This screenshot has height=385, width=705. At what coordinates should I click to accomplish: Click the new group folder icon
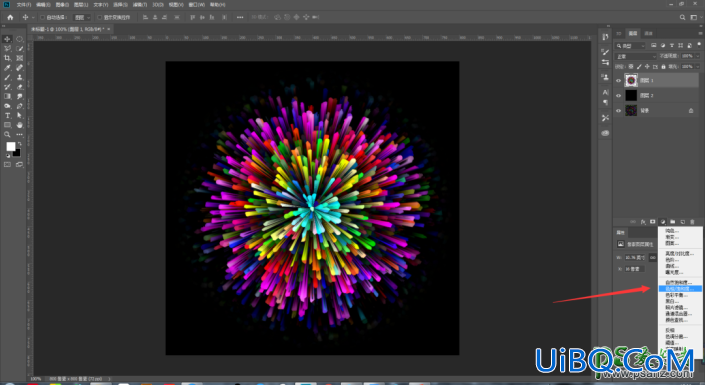673,222
